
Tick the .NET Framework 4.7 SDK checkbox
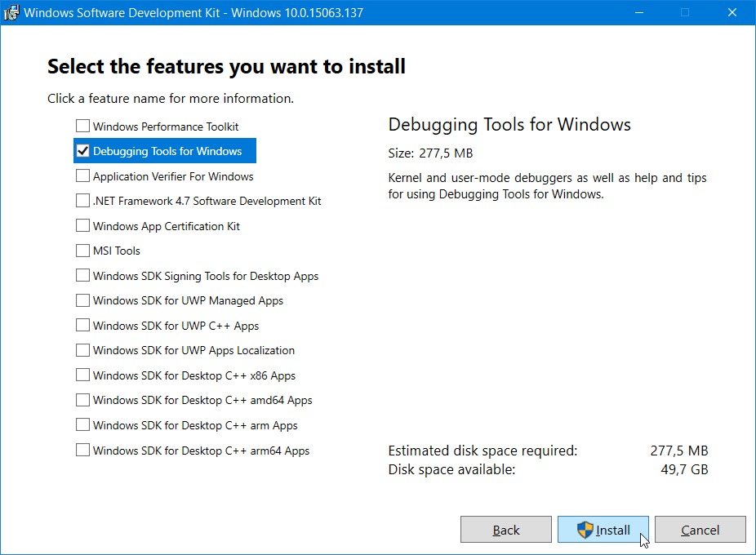(x=83, y=201)
